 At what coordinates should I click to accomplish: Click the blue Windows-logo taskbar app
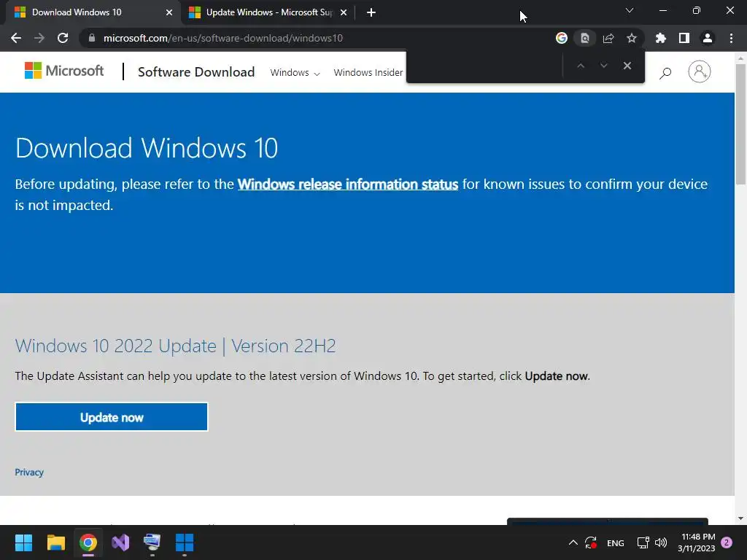point(185,542)
